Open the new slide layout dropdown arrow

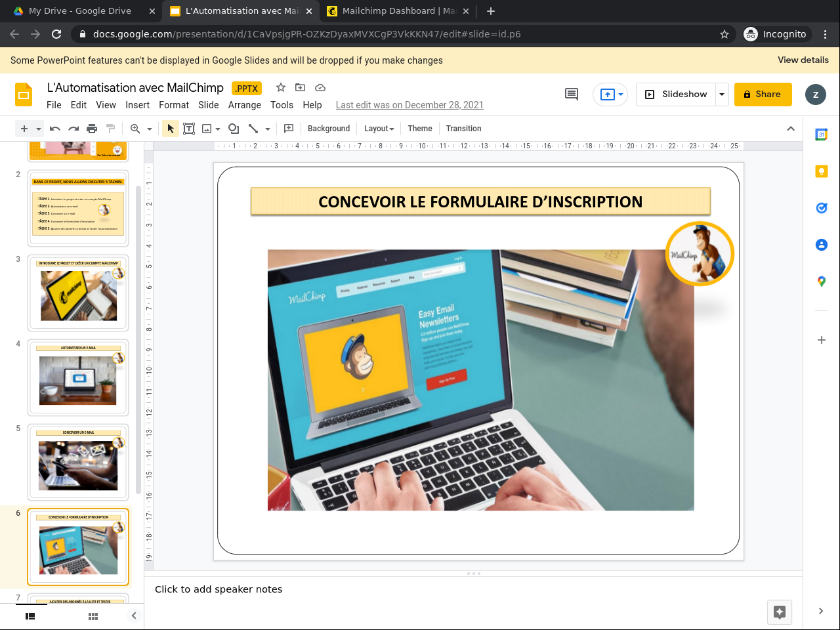click(39, 129)
